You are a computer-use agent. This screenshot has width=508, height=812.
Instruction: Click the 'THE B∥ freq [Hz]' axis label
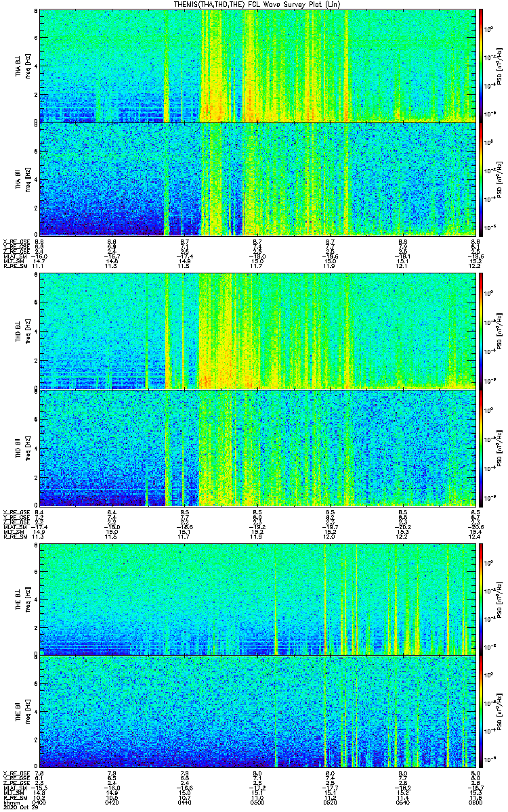(22, 710)
